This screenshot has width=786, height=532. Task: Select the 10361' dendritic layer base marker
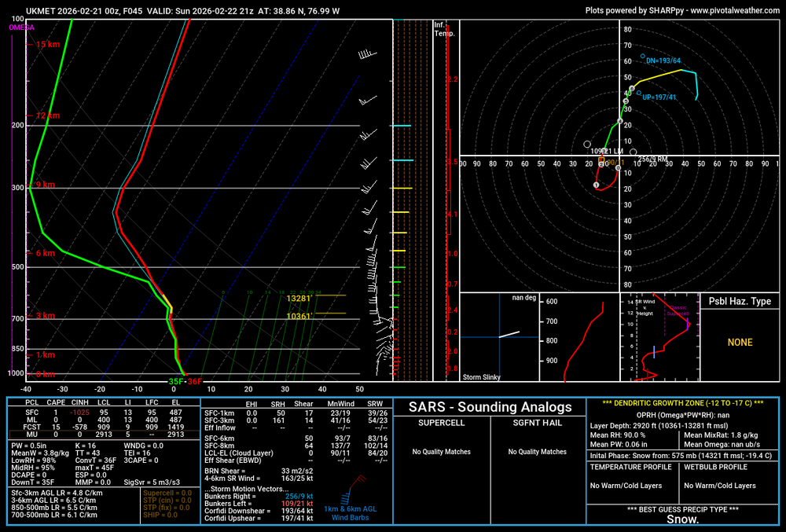click(x=299, y=316)
